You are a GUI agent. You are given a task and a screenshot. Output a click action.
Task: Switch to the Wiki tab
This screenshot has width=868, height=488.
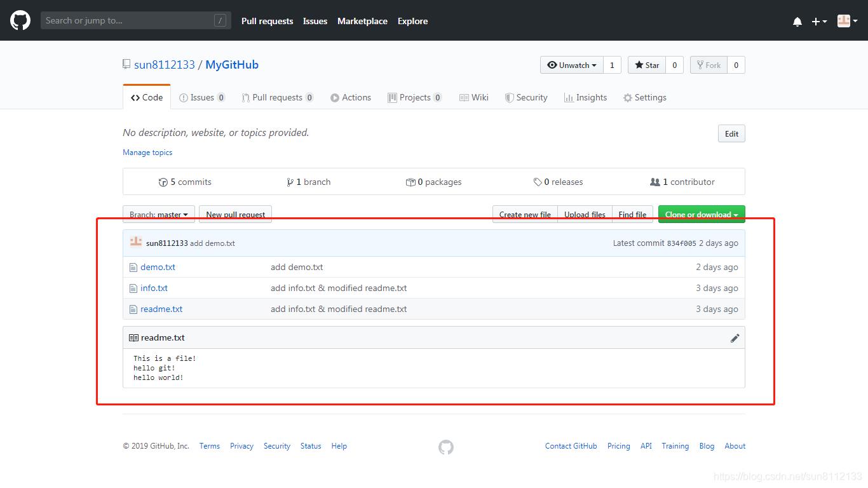coord(474,97)
